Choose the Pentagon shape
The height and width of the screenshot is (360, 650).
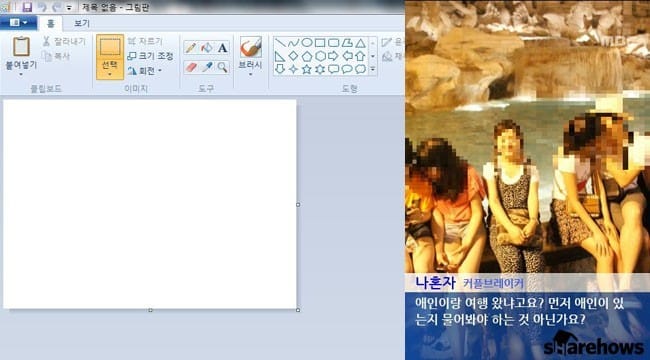[307, 56]
